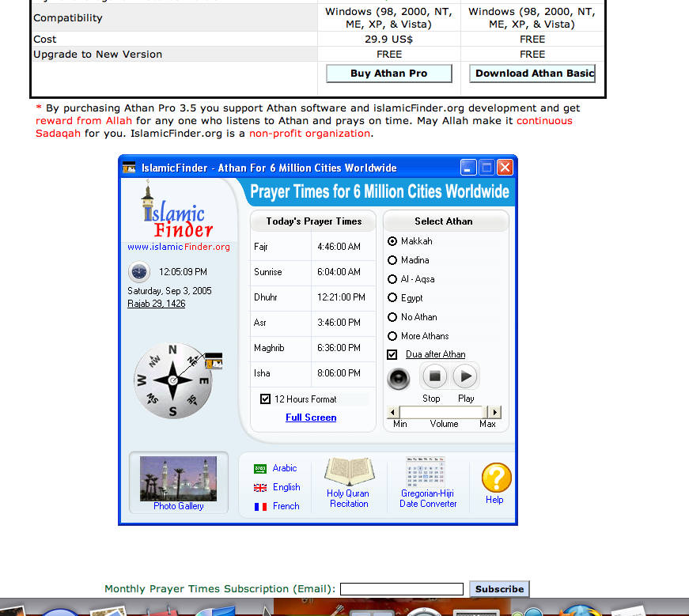Close the IslamicFinder Athan window
The width and height of the screenshot is (689, 616).
[505, 168]
